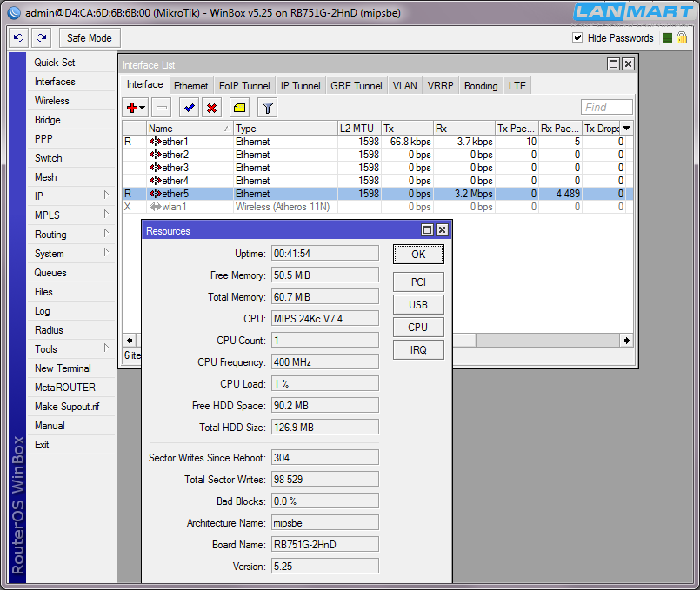Switch to the EoIP Tunnel tab
This screenshot has width=700, height=590.
pyautogui.click(x=243, y=86)
